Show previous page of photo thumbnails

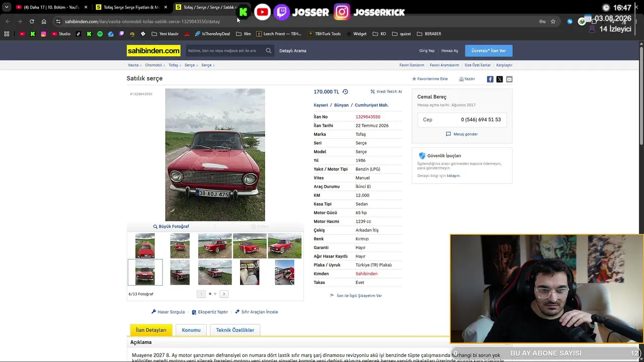point(201,294)
